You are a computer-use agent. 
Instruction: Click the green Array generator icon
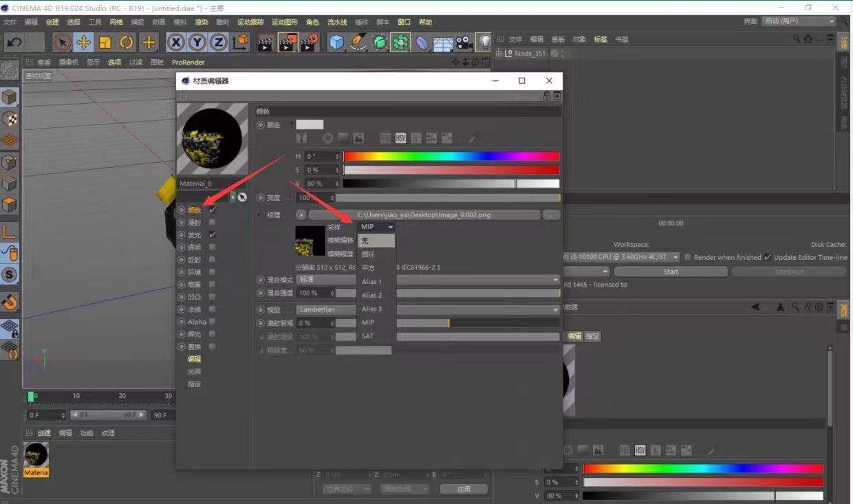(400, 43)
